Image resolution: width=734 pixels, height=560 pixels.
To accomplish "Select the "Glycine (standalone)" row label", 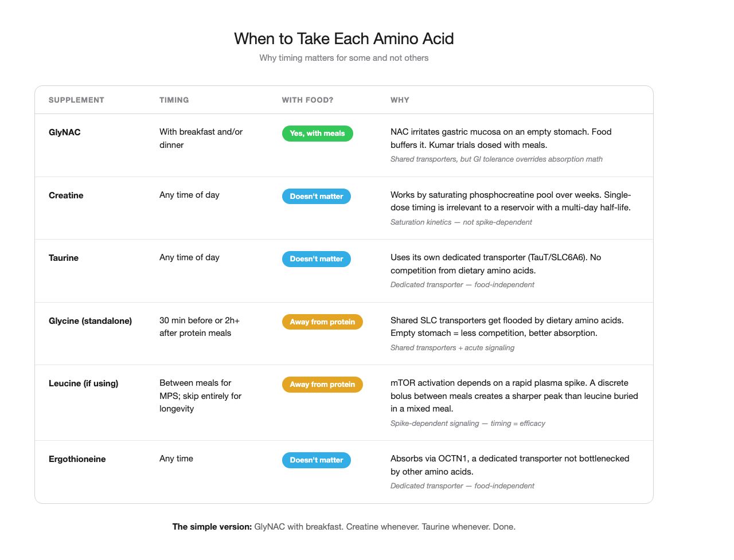I will 90,321.
